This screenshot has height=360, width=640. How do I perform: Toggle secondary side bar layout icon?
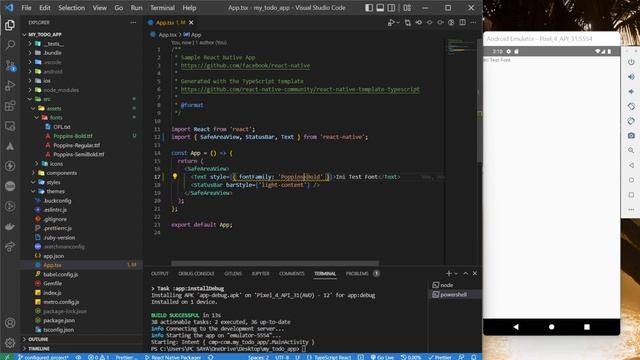coord(391,8)
